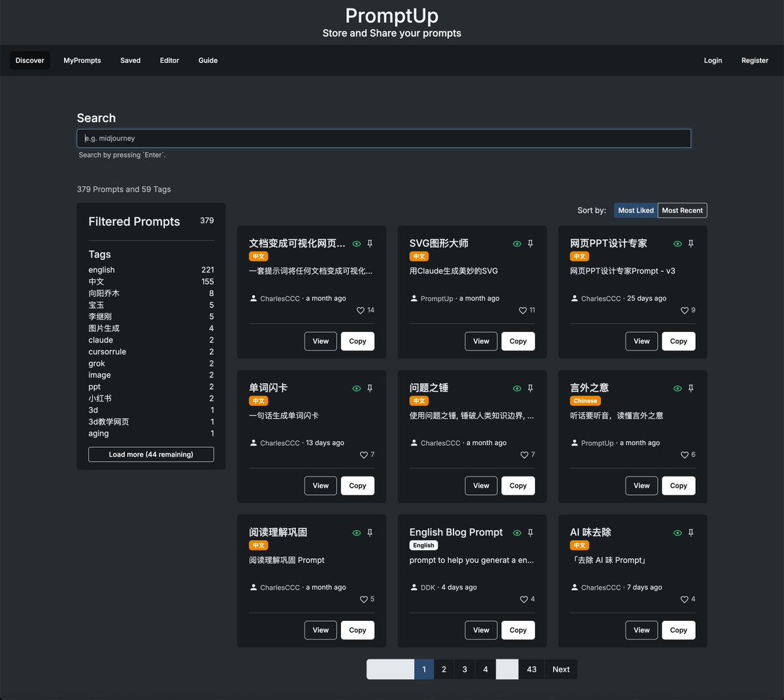Image resolution: width=784 pixels, height=700 pixels.
Task: Click eye icon on AI 味去除 card
Action: [678, 533]
